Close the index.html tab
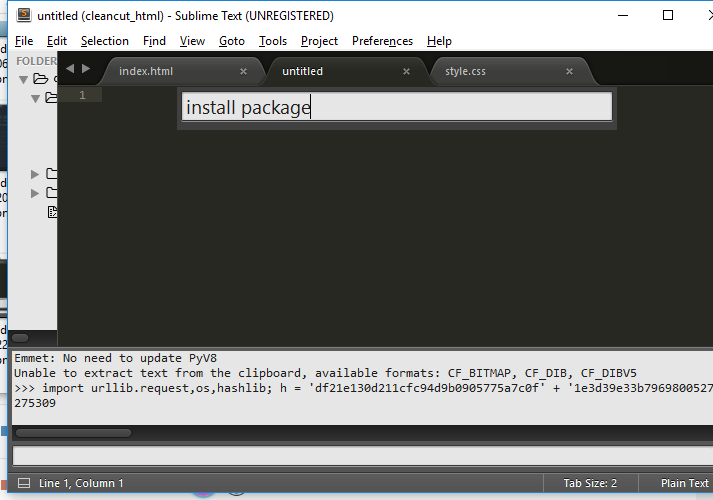713x500 pixels. [243, 72]
